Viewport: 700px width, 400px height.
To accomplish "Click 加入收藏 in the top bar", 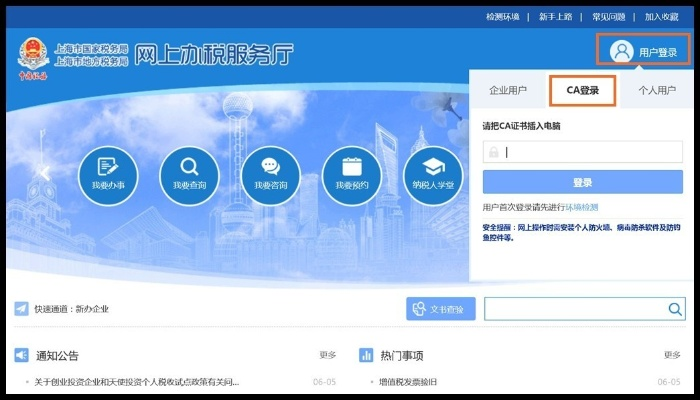I will click(661, 16).
